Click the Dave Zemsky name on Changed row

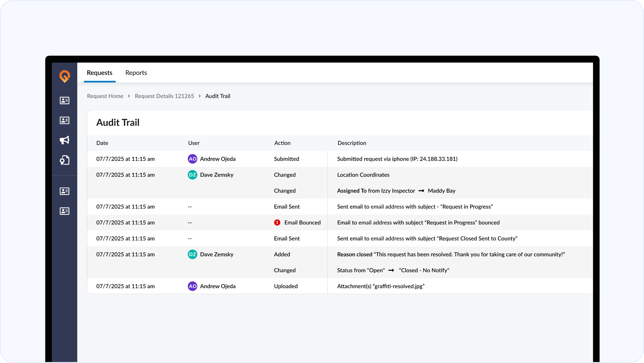[217, 175]
